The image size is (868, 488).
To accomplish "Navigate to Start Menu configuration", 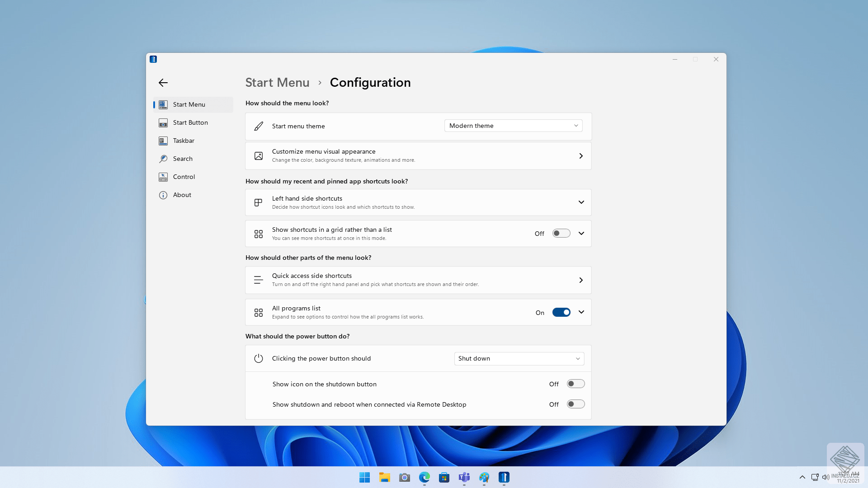I will pyautogui.click(x=189, y=104).
